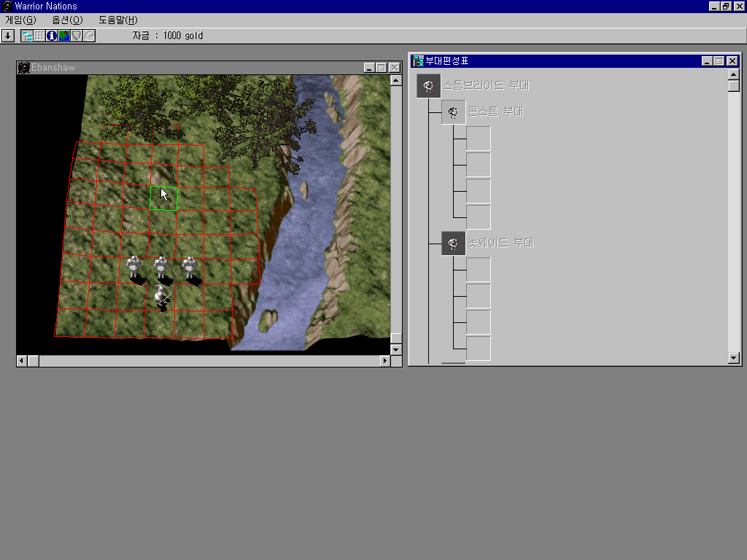Screen dimensions: 747x560
Task: Click down arrow of 부대편성표 scrollbar
Action: click(x=734, y=358)
